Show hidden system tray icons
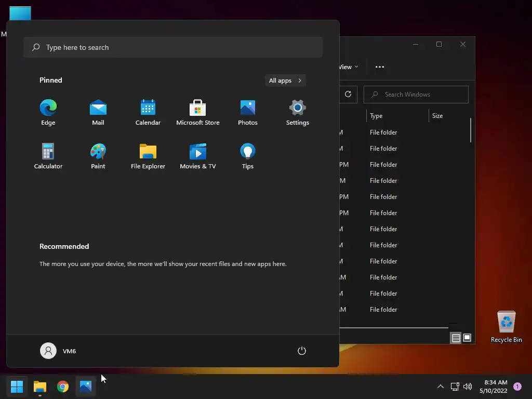The width and height of the screenshot is (532, 399). (441, 387)
